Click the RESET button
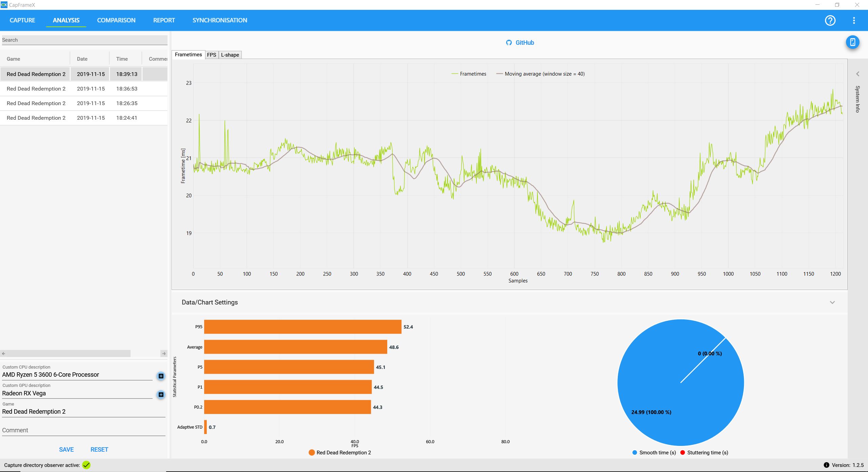The height and width of the screenshot is (472, 868). tap(99, 450)
